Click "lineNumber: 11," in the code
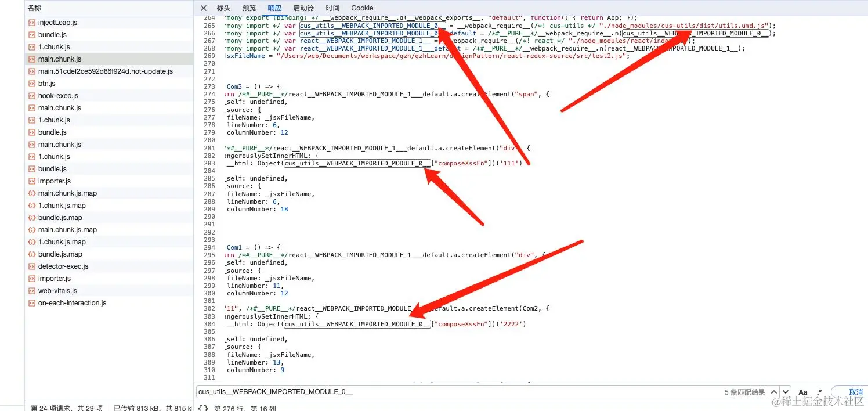868x411 pixels. coord(255,286)
